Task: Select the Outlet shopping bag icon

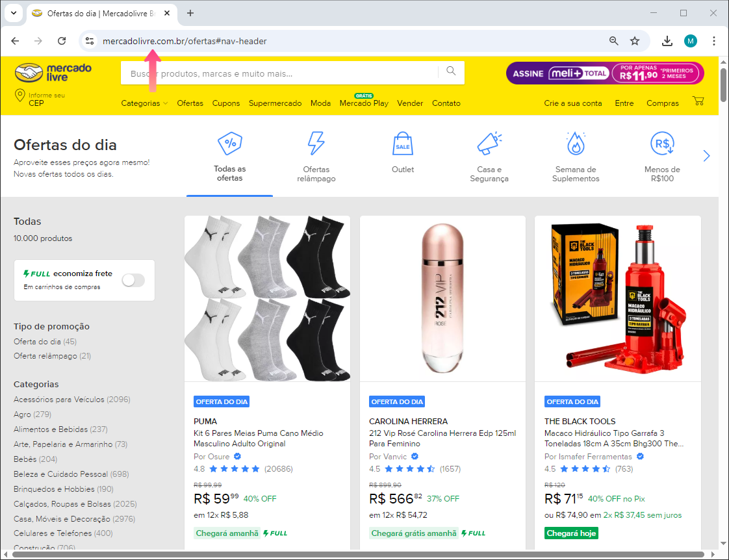Action: point(402,144)
